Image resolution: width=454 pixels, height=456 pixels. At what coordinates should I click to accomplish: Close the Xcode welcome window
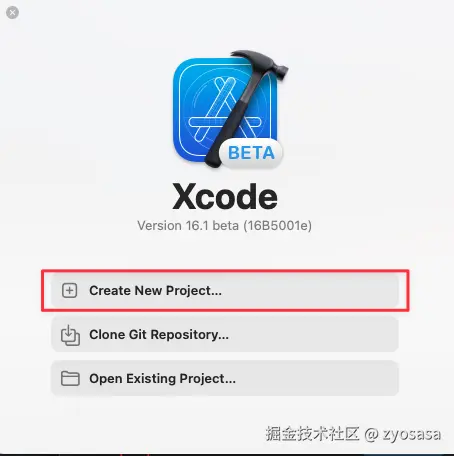(x=12, y=13)
